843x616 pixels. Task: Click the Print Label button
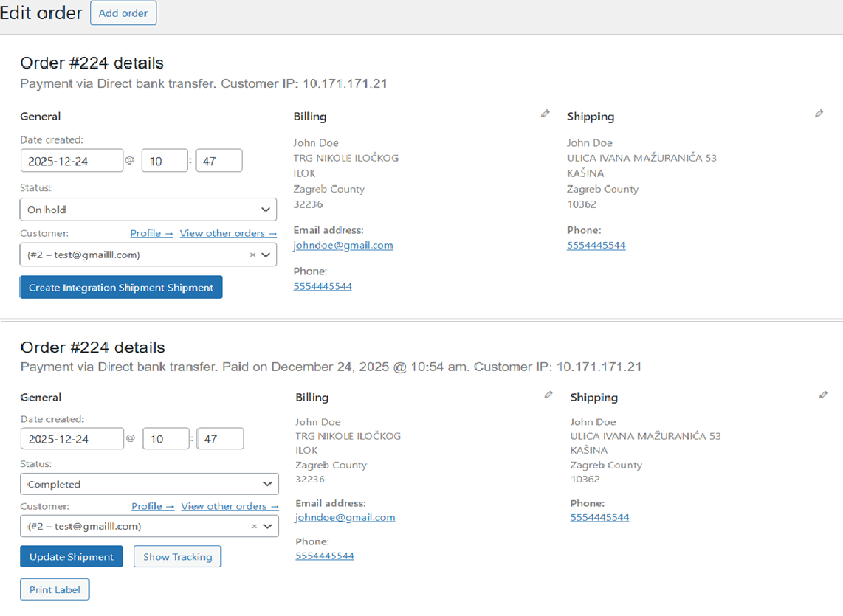coord(54,589)
